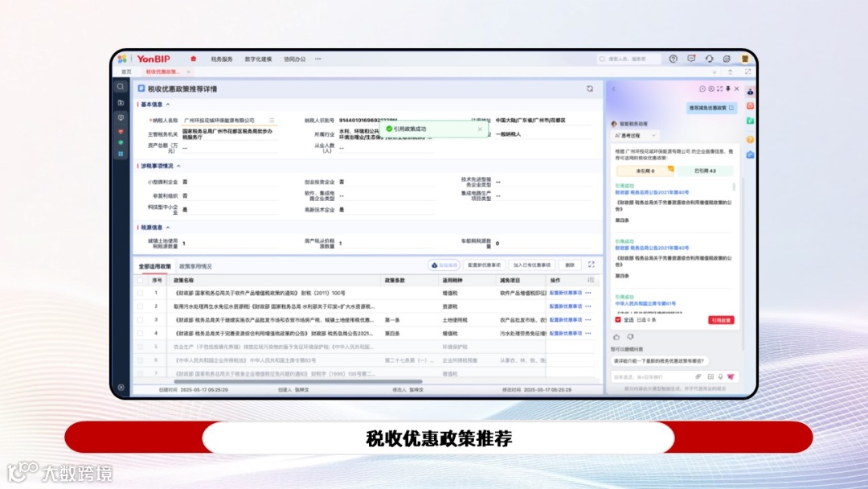Click the horizontal scrollbar under policy table

[298, 381]
